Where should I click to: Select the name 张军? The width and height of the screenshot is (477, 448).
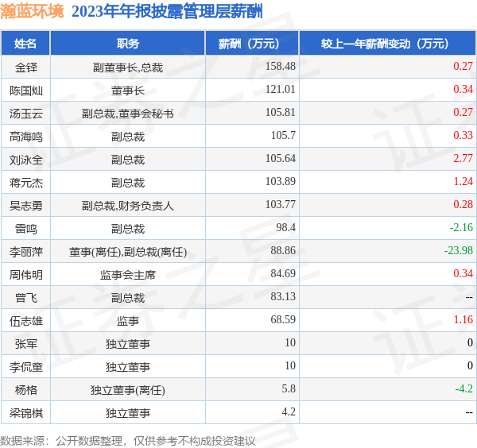tap(26, 344)
